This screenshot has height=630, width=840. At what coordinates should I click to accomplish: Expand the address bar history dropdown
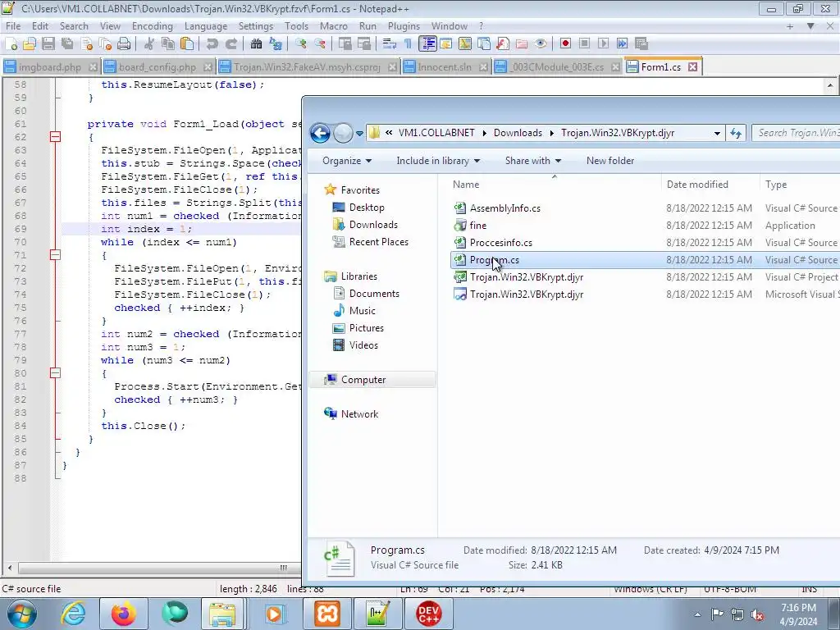click(717, 133)
